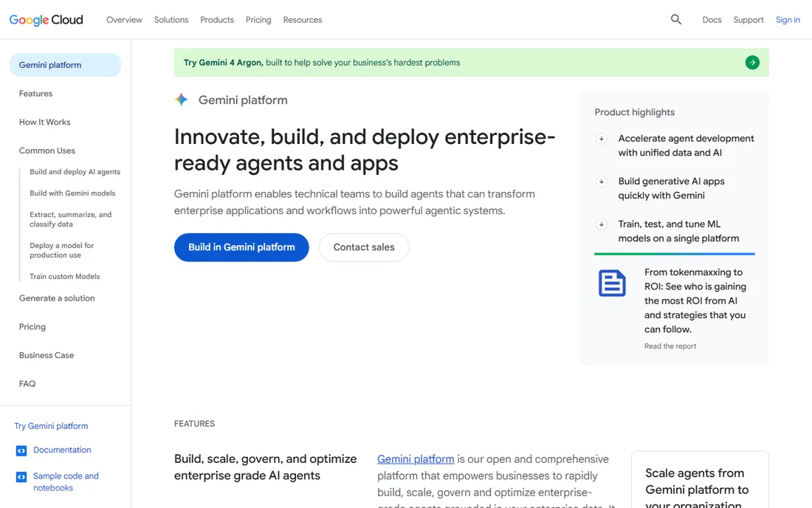Click the Sign in link
Viewport: 812px width, 508px height.
(788, 20)
